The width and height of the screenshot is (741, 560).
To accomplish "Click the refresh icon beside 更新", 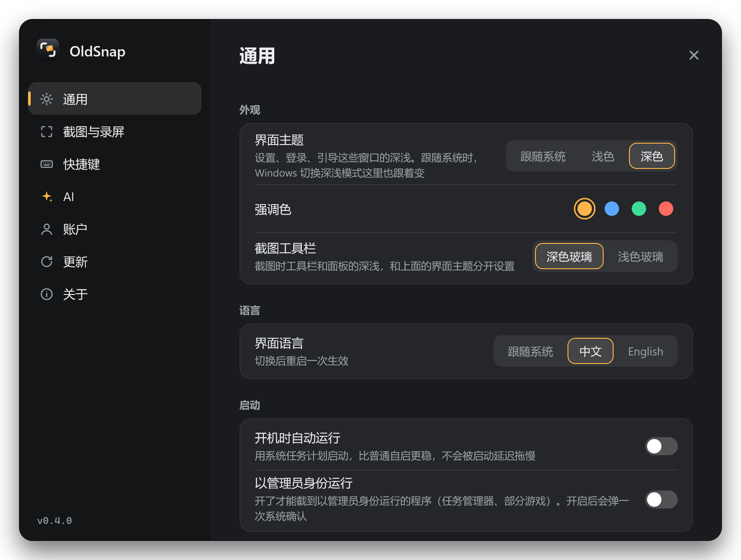I will click(47, 261).
